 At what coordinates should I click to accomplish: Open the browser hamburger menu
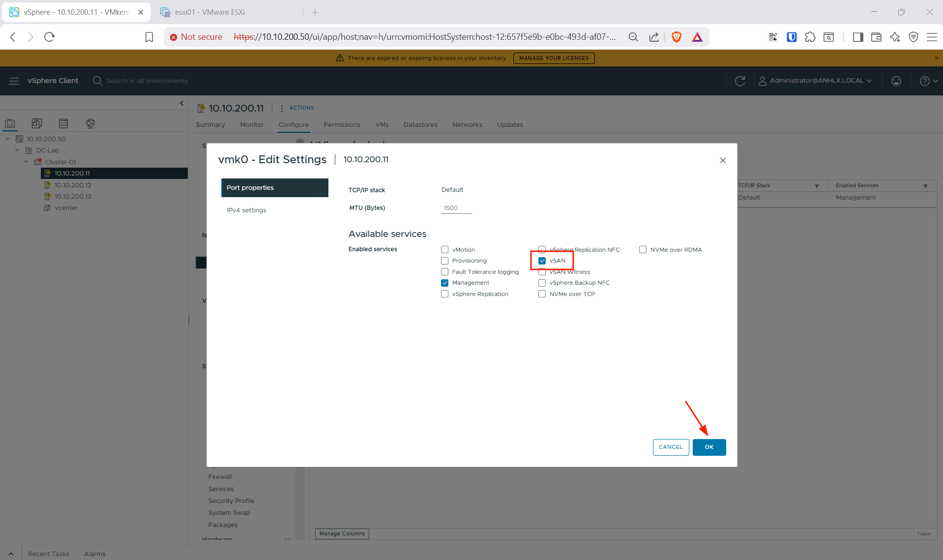(932, 37)
